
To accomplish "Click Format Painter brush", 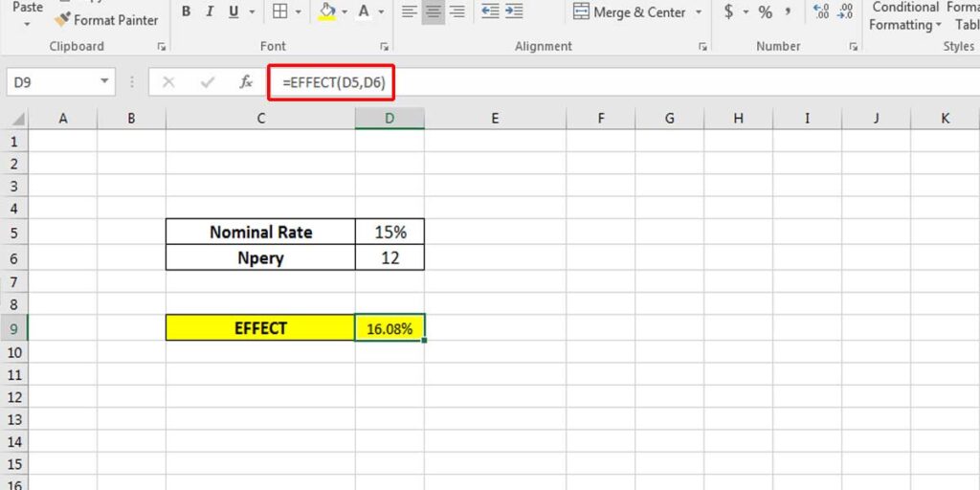I will (106, 21).
